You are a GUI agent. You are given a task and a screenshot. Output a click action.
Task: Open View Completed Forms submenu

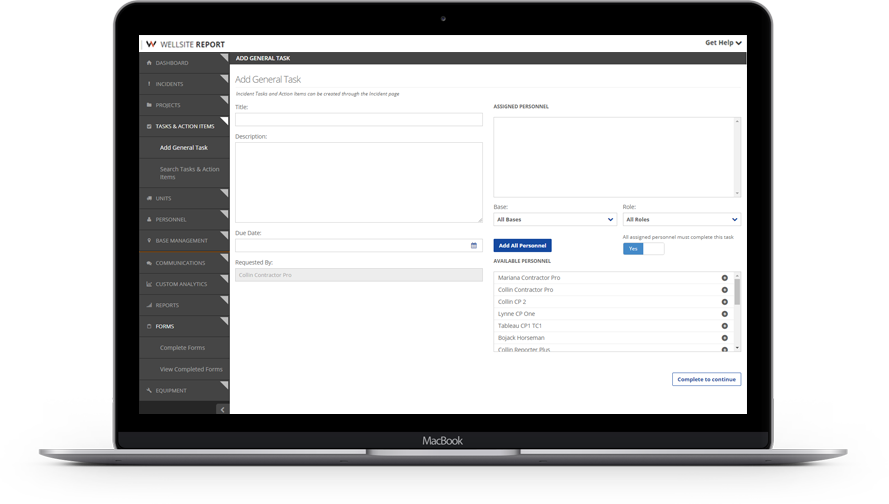tap(184, 369)
